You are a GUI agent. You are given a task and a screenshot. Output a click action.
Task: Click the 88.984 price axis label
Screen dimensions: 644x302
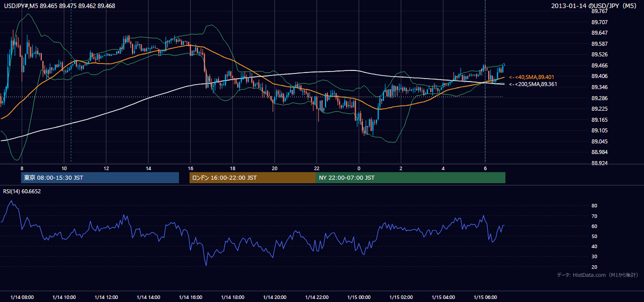599,152
